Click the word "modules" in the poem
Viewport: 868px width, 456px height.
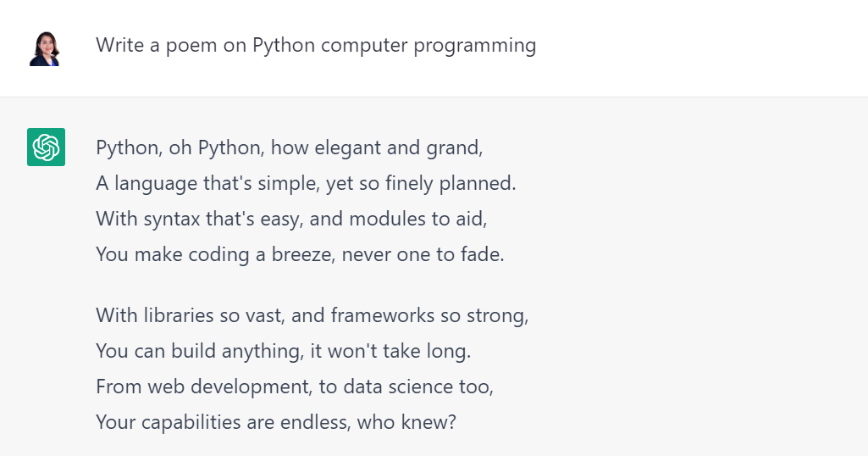tap(383, 218)
